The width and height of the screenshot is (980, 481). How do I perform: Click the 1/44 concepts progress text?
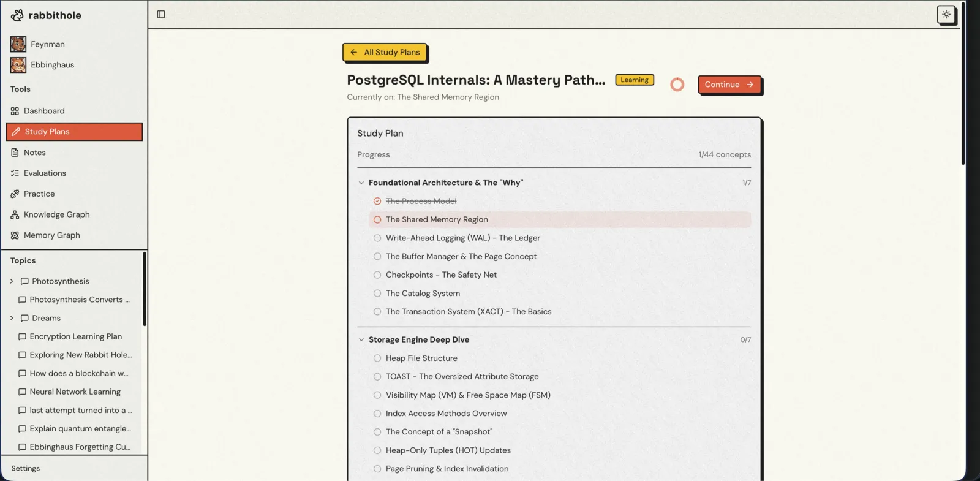click(x=725, y=154)
